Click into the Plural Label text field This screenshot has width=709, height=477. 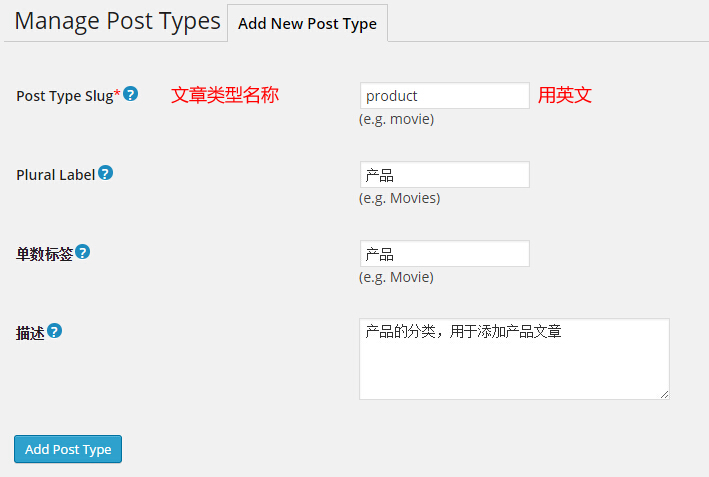(x=444, y=175)
